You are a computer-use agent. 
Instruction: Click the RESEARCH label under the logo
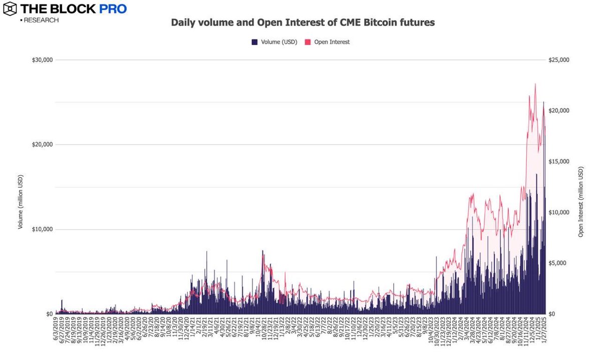tap(41, 21)
